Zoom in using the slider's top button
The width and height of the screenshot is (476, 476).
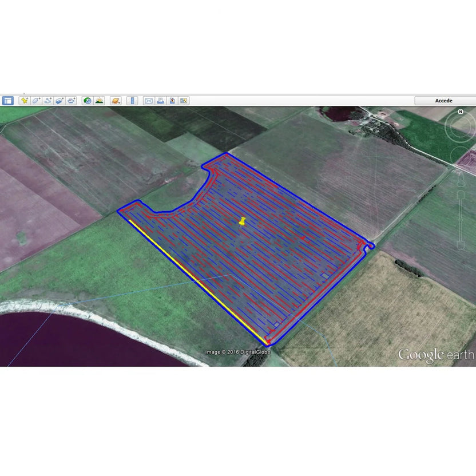tap(461, 195)
